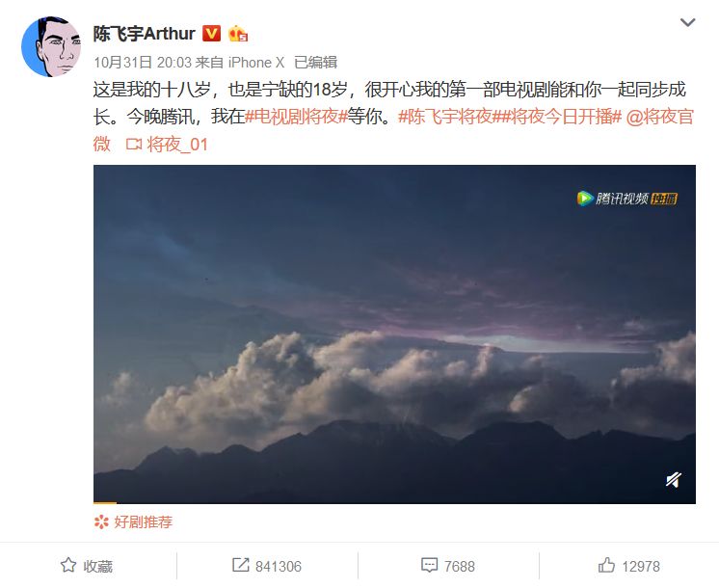Click the 腾讯视频 logo watermark in the video
Image resolution: width=719 pixels, height=588 pixels.
[626, 199]
